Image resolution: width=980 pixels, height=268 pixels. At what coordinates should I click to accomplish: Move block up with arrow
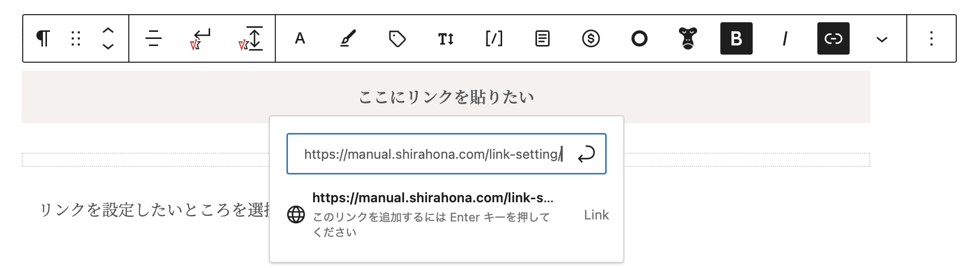coord(108,30)
